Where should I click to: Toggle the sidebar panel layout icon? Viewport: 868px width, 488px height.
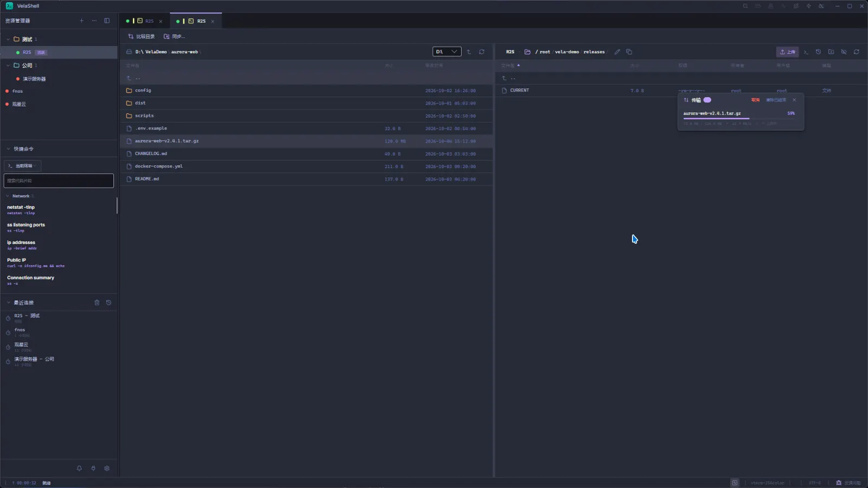107,21
